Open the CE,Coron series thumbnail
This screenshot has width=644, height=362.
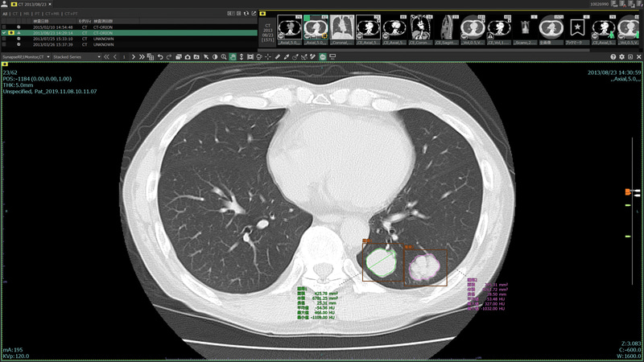click(420, 30)
